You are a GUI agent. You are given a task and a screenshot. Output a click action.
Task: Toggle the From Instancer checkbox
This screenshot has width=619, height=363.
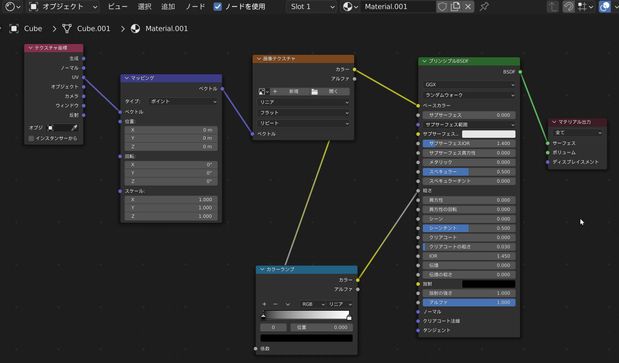tap(31, 138)
